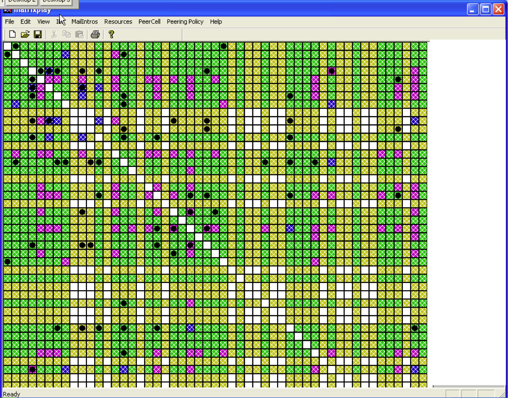The width and height of the screenshot is (532, 398).
Task: Open the Edit menu
Action: pyautogui.click(x=25, y=22)
